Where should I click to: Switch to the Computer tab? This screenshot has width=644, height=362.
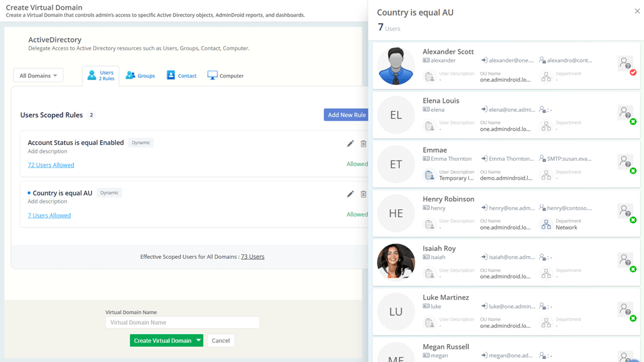pos(225,74)
